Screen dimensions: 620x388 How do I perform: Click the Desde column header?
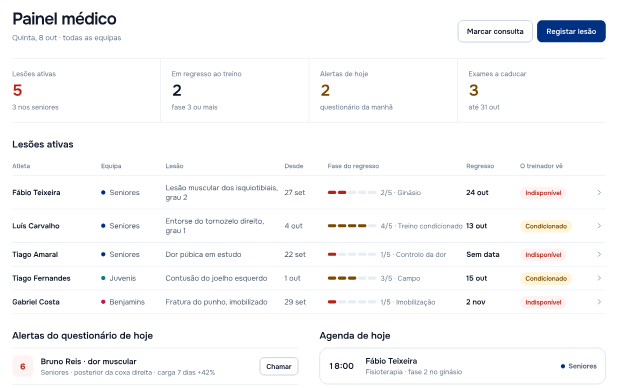point(294,166)
